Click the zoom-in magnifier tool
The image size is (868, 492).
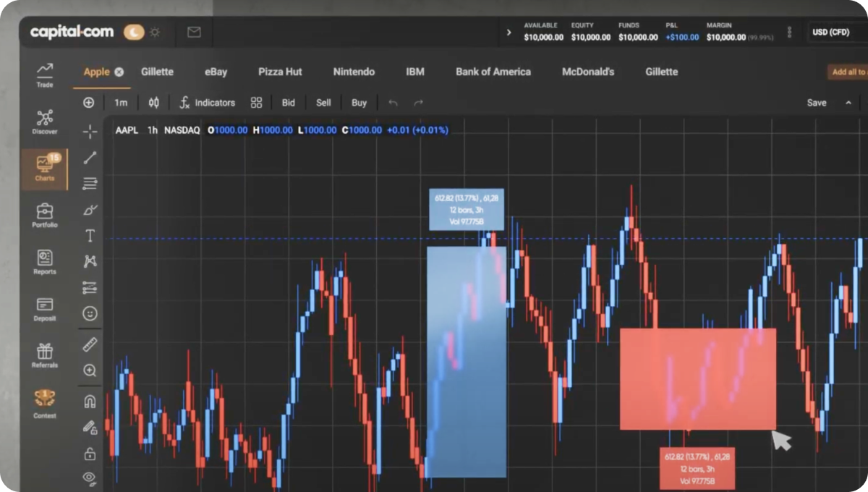[x=90, y=370]
